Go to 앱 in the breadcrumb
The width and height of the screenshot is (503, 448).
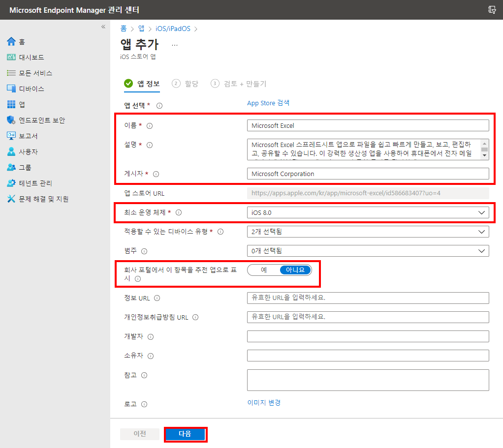click(141, 29)
